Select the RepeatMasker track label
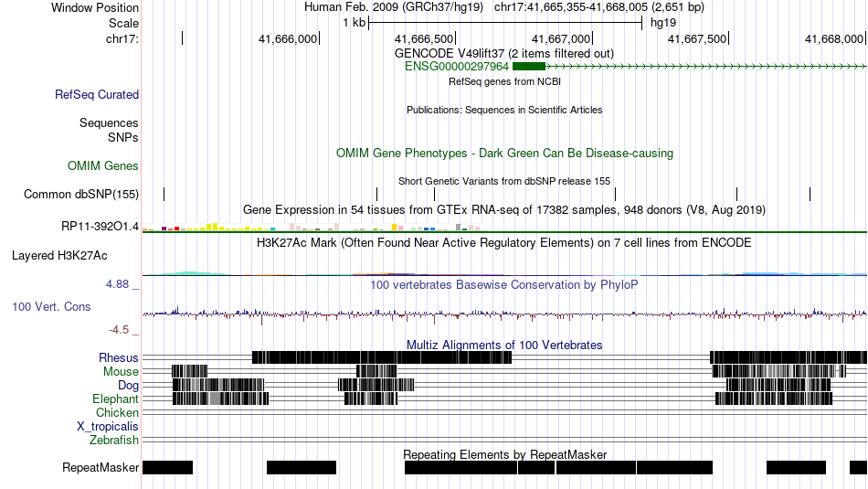 (101, 467)
